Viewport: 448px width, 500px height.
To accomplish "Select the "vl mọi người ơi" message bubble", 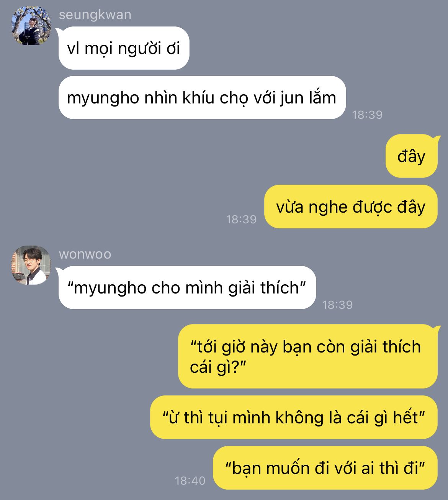I will (123, 48).
